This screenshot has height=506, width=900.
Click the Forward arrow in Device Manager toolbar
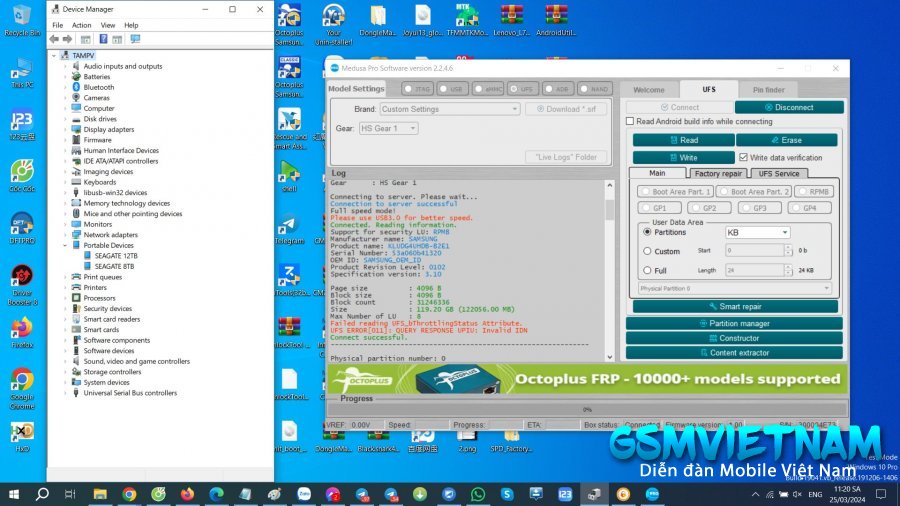(x=67, y=39)
